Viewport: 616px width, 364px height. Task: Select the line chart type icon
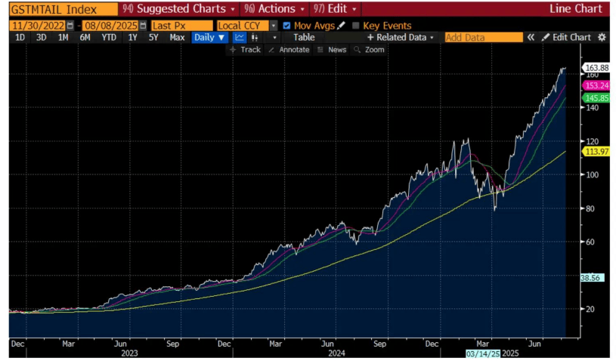click(240, 38)
